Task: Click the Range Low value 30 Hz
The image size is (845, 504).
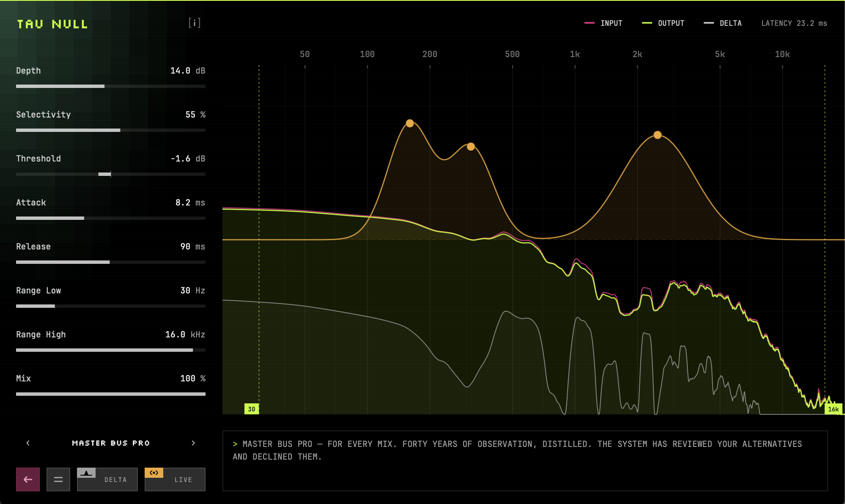Action: [x=193, y=290]
